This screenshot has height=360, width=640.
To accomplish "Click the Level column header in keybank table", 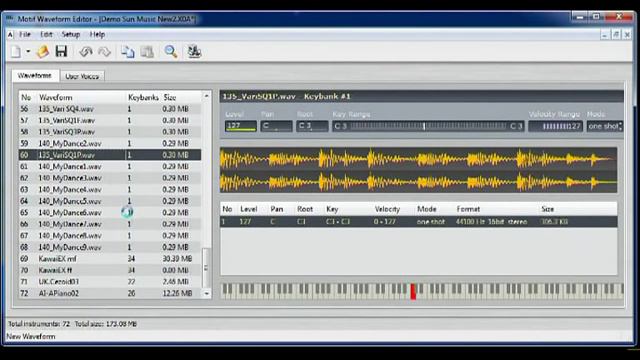I will tap(249, 209).
